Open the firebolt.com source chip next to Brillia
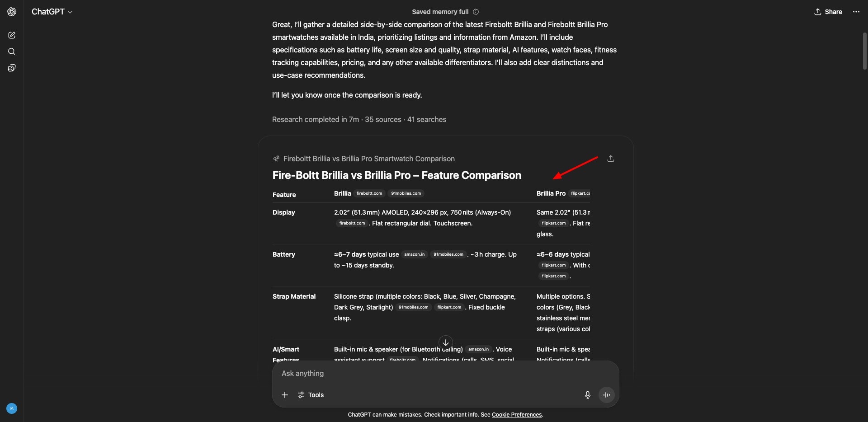 pos(369,193)
